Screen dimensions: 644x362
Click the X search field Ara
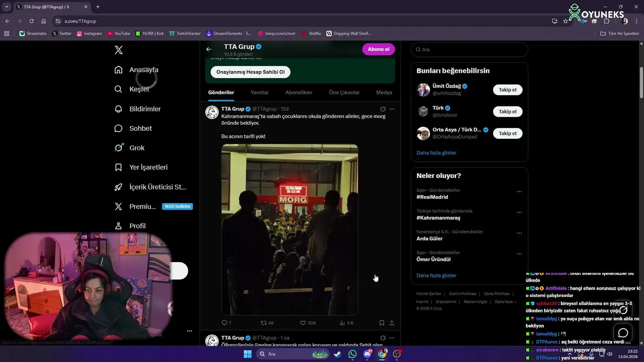click(x=469, y=50)
